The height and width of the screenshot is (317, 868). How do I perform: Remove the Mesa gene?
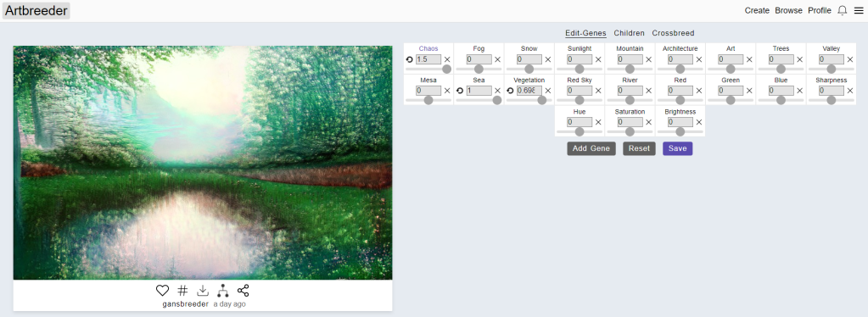pos(447,91)
